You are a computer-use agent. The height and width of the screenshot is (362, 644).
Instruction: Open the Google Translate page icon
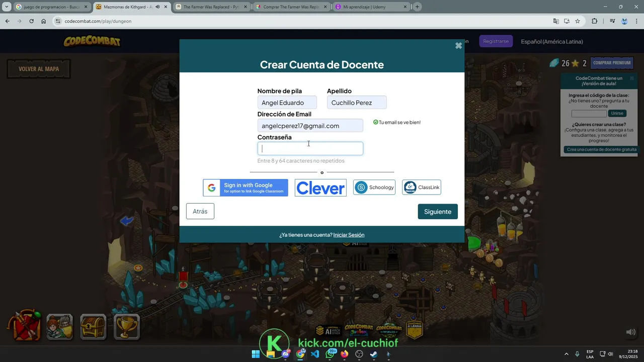pyautogui.click(x=556, y=21)
